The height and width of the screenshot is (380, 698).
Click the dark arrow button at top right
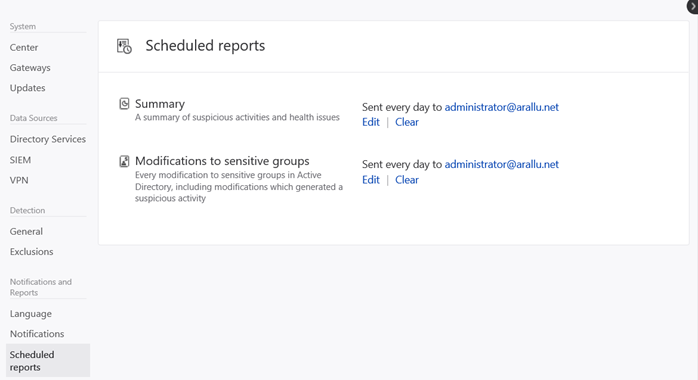pyautogui.click(x=693, y=6)
